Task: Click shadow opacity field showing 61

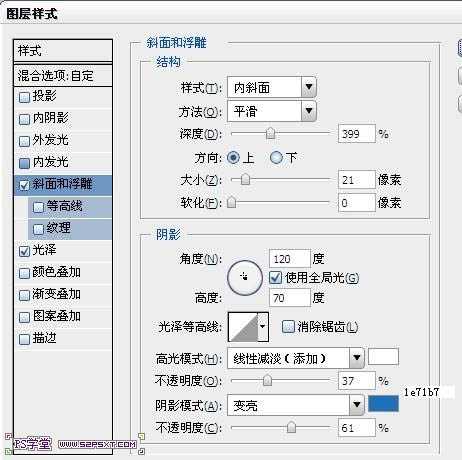Action: point(357,428)
